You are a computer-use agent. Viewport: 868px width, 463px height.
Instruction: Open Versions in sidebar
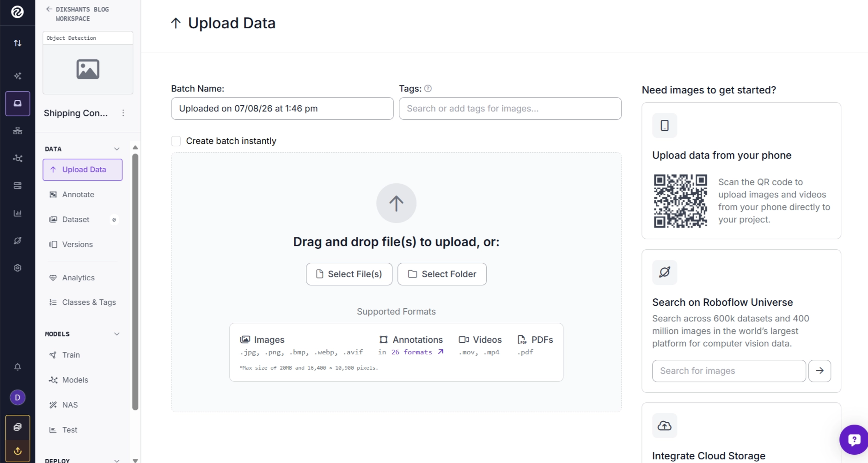pos(83,245)
